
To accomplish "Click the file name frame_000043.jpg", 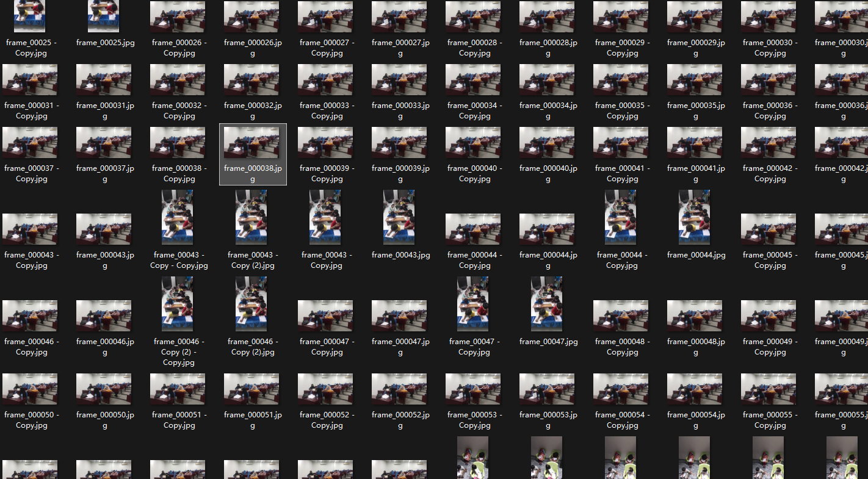I will click(105, 261).
